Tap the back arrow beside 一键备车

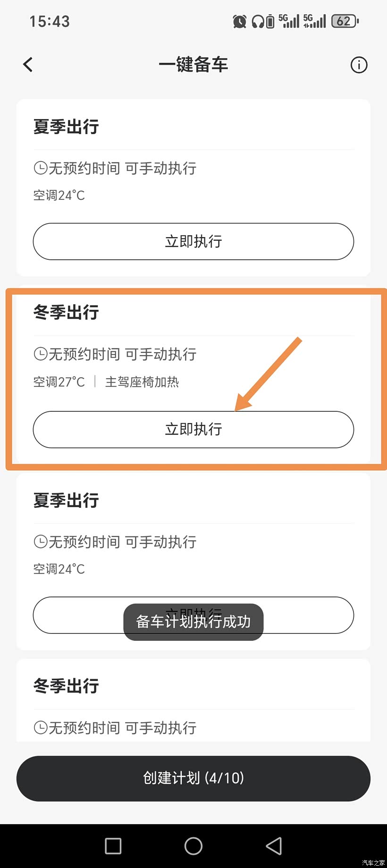[28, 65]
